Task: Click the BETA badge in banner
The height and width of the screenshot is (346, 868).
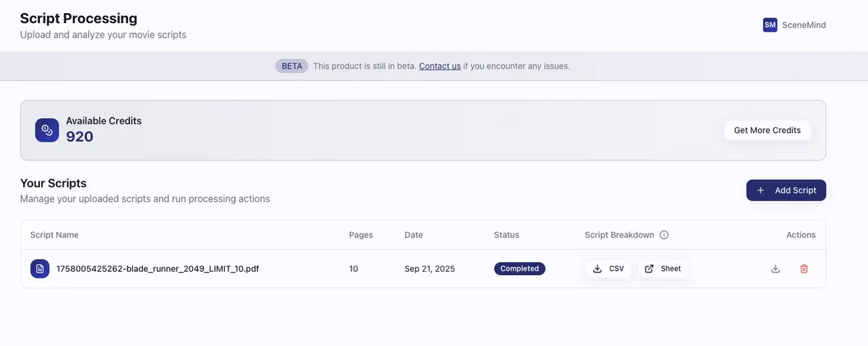Action: pos(292,66)
